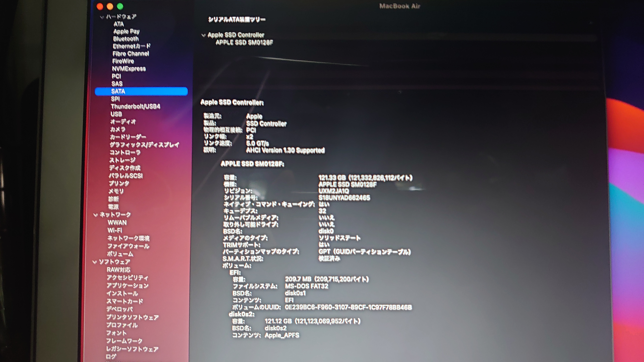Screen dimensions: 644x362
Task: Collapse the Apple SSD Controller tree node
Action: (x=203, y=35)
